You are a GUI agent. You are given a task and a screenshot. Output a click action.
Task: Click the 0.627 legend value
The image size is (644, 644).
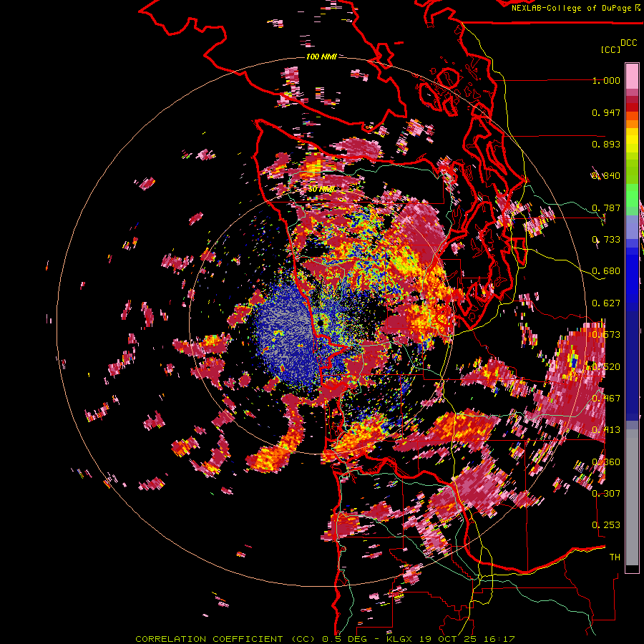coord(606,303)
